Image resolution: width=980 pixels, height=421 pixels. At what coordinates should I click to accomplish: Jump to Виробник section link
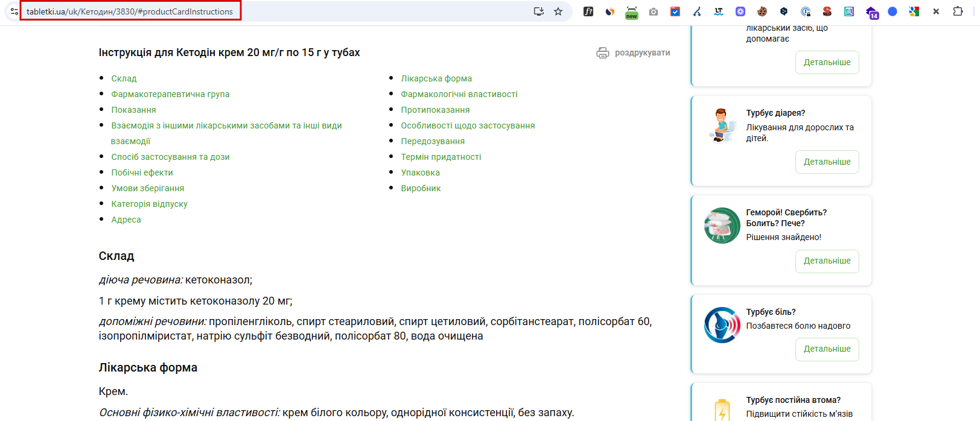tap(421, 188)
